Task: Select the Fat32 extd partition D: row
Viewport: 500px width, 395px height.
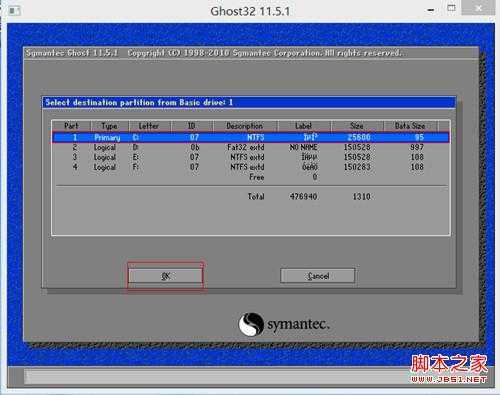Action: click(251, 147)
